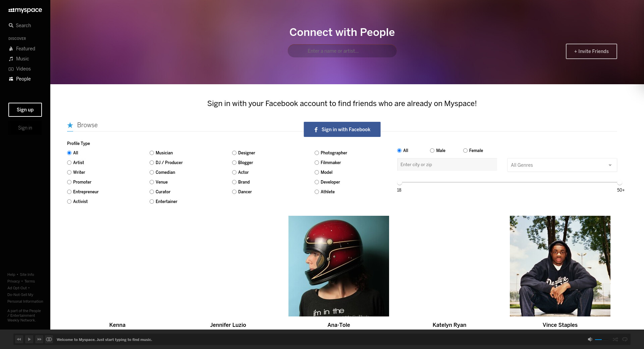
Task: Mute the player volume speaker icon
Action: 590,339
